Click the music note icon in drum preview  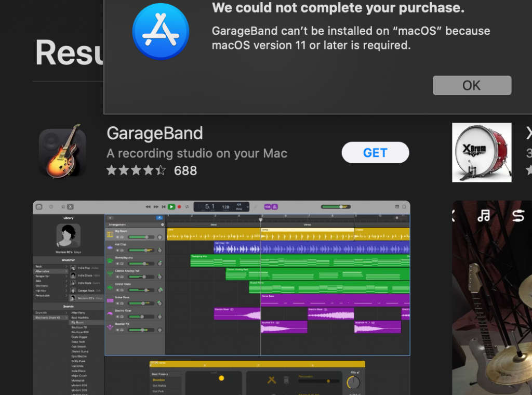click(484, 215)
